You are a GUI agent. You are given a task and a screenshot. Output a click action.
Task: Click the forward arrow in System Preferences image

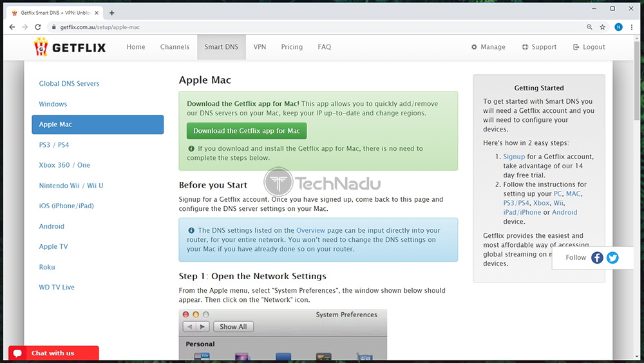[x=202, y=326]
